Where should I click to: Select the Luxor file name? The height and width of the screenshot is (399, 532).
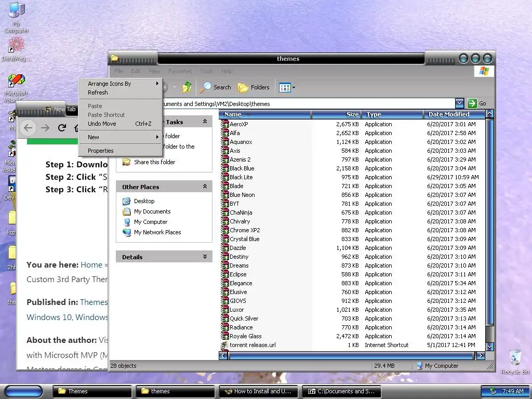tap(236, 310)
